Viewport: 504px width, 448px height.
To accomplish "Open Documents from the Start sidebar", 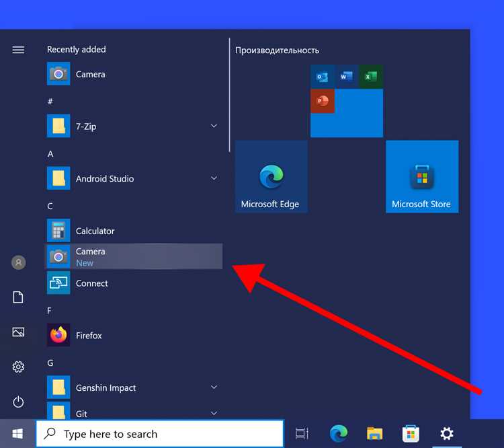I will pyautogui.click(x=18, y=297).
